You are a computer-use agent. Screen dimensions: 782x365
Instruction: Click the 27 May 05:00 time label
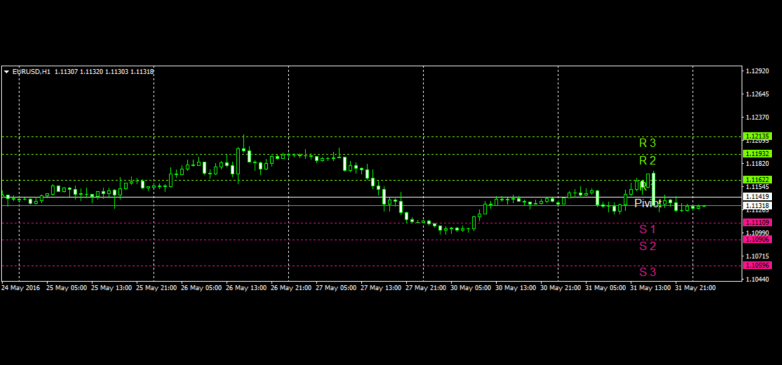[336, 288]
